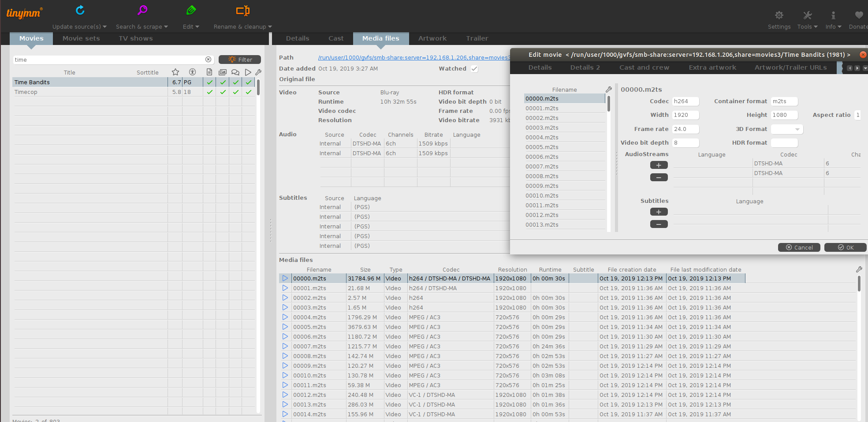Screen dimensions: 868x422
Task: Sort by subtitles speech bubble column icon
Action: pos(235,72)
